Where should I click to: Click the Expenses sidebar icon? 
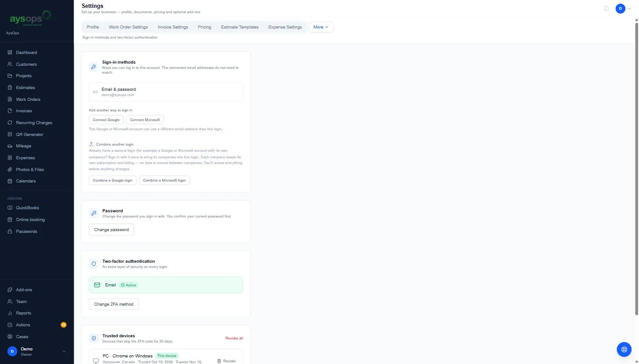click(x=10, y=158)
